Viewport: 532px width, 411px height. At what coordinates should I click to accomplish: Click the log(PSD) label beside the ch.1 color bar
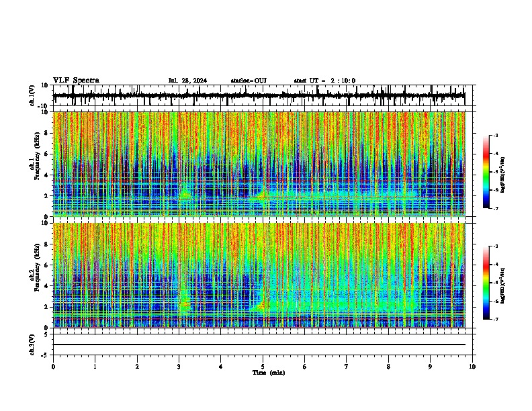[x=502, y=175]
